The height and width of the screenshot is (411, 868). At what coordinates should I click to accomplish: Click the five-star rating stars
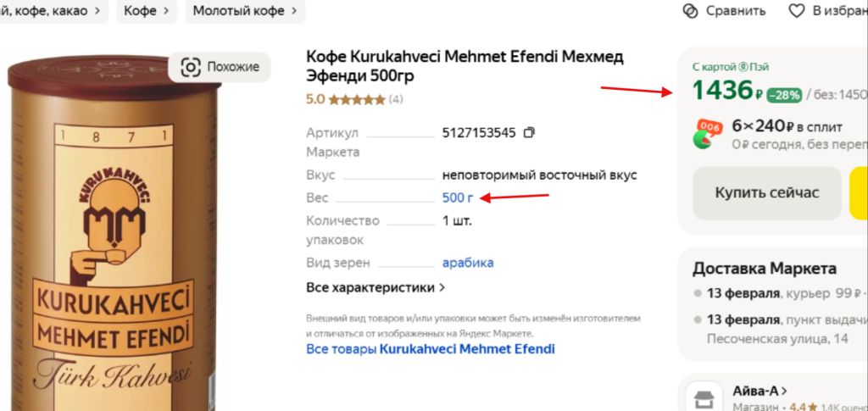[x=357, y=100]
